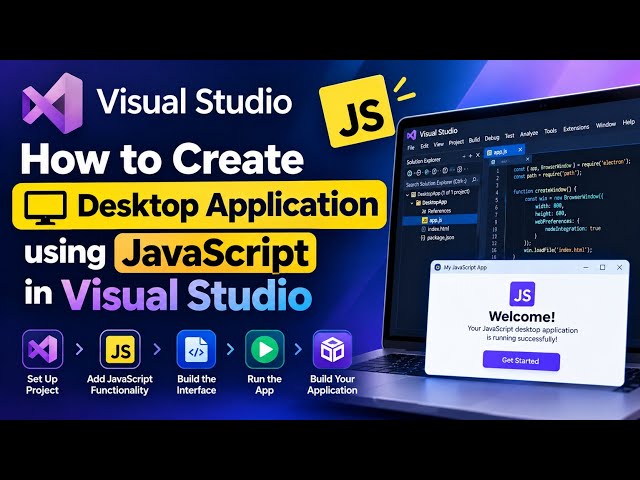Click the Build Your Application cube icon
This screenshot has width=640, height=480.
332,349
